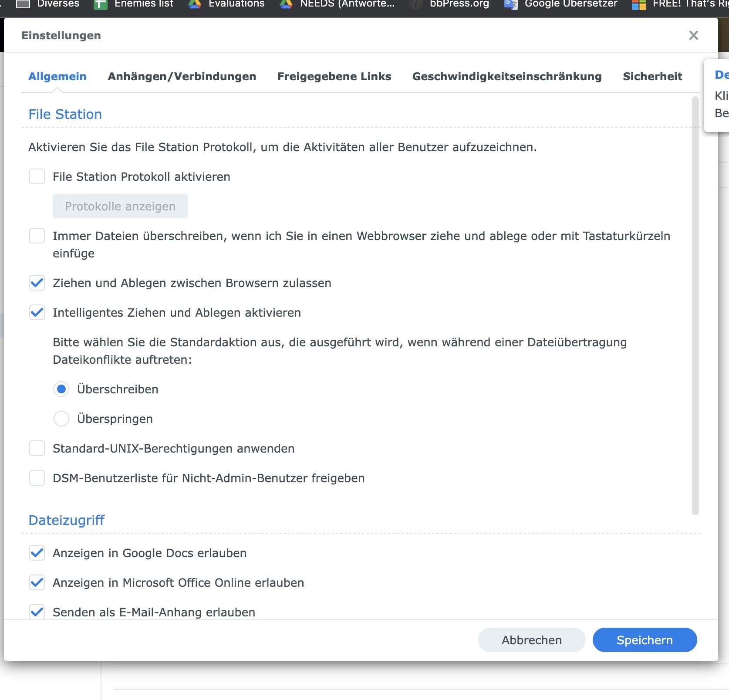Open the Enemies list bookmark

(x=134, y=4)
